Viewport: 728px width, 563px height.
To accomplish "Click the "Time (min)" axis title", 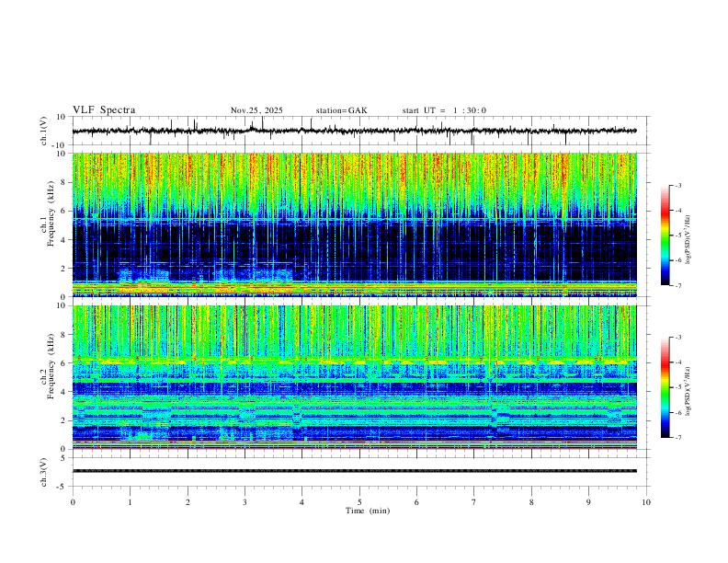I will 368,511.
